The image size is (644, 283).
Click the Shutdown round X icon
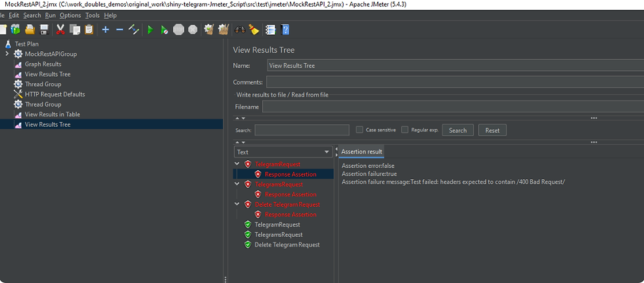point(193,30)
